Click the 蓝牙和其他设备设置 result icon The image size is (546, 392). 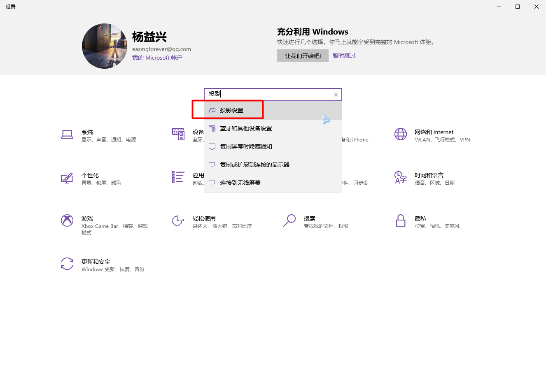click(212, 128)
